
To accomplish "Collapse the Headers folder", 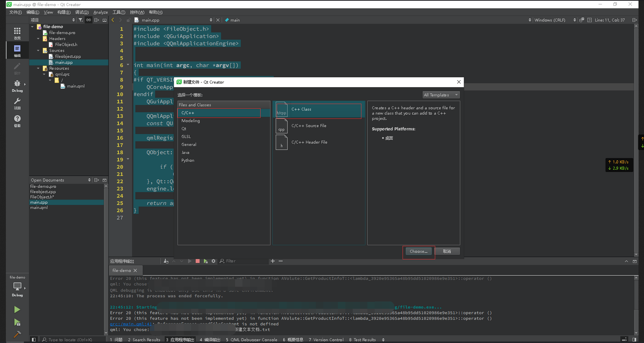I will (x=38, y=39).
